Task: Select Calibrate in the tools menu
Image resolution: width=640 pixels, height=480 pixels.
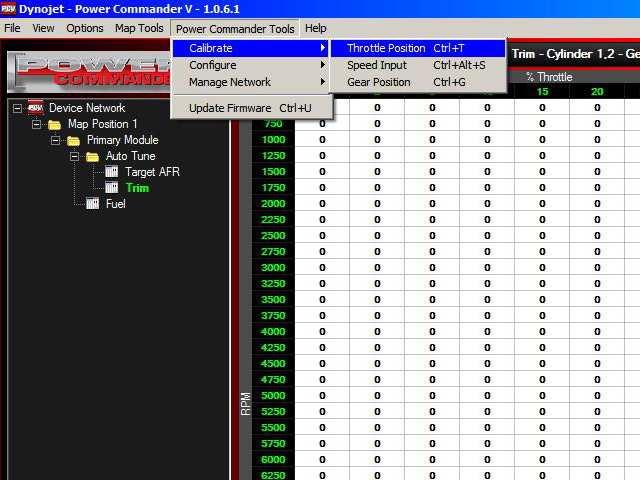Action: (250, 48)
